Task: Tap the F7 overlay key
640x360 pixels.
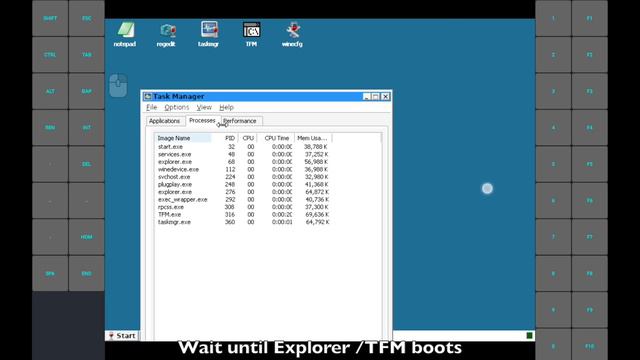Action: click(x=590, y=237)
